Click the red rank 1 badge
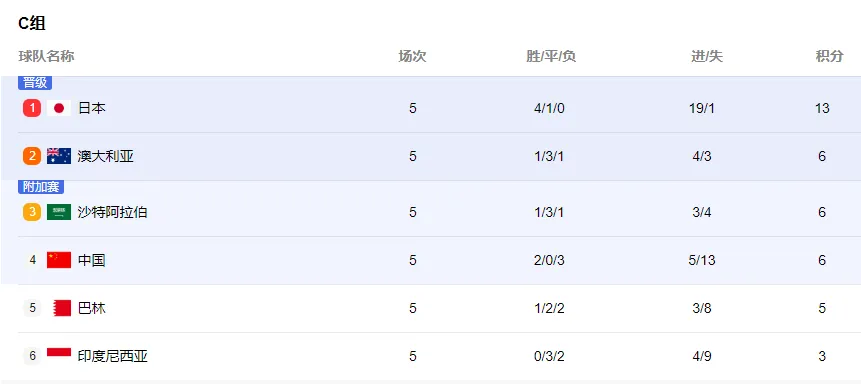861x384 pixels. tap(32, 108)
